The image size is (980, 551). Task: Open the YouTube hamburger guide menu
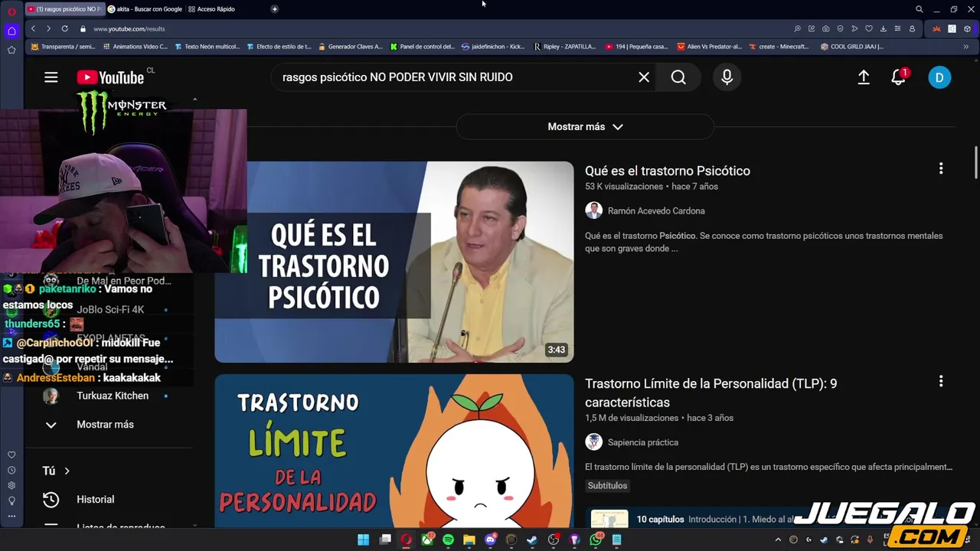pyautogui.click(x=51, y=77)
